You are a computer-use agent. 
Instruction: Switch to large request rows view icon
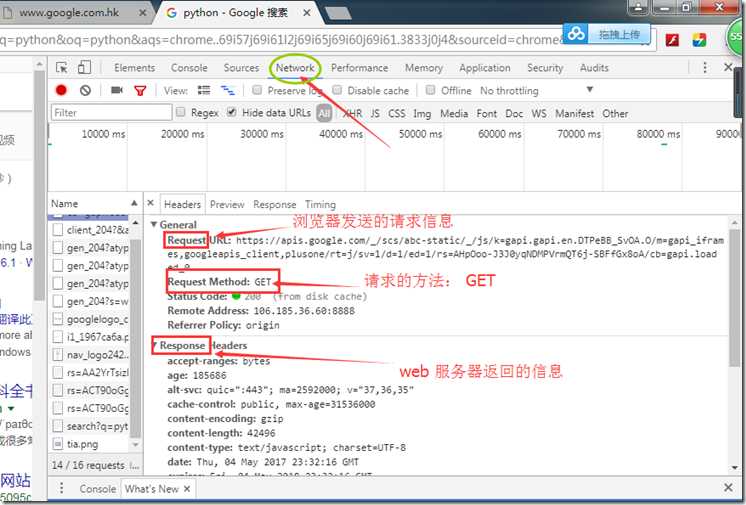(204, 90)
